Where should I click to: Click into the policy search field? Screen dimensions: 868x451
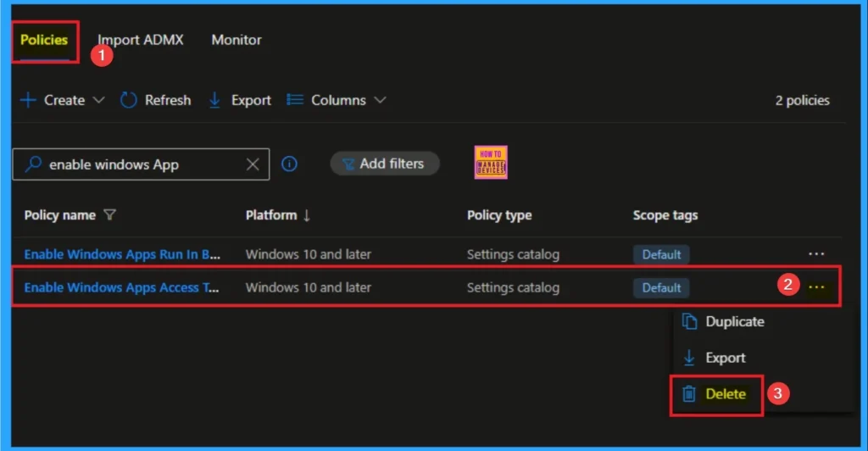140,164
